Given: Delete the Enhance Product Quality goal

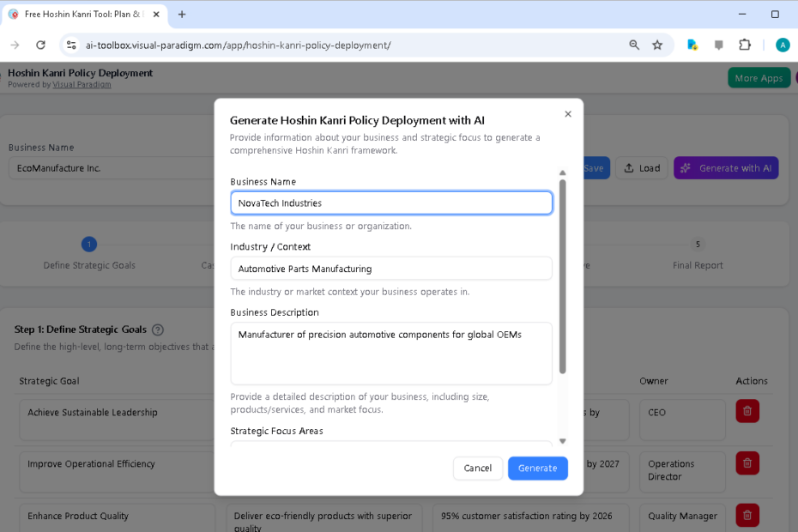Looking at the screenshot, I should 747,515.
